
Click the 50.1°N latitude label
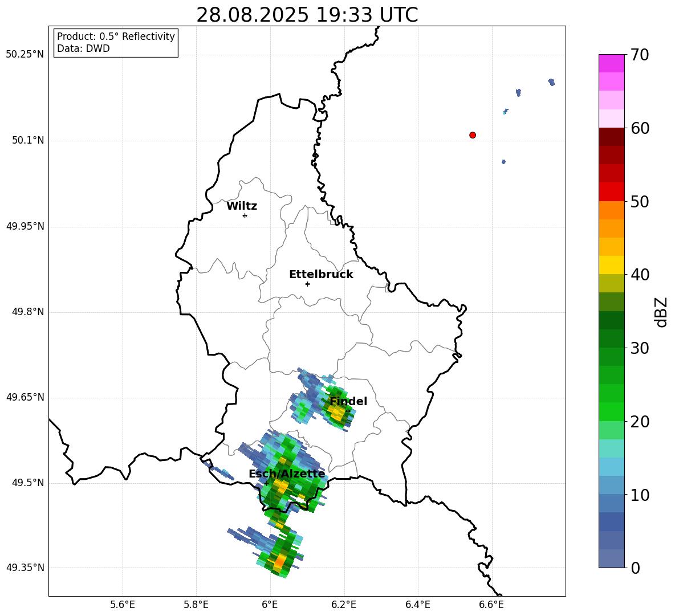(x=27, y=141)
